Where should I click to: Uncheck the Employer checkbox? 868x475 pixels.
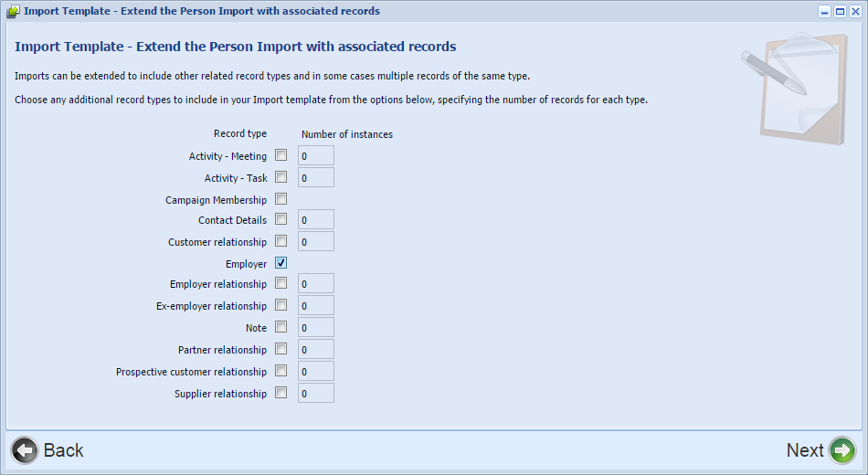(281, 263)
